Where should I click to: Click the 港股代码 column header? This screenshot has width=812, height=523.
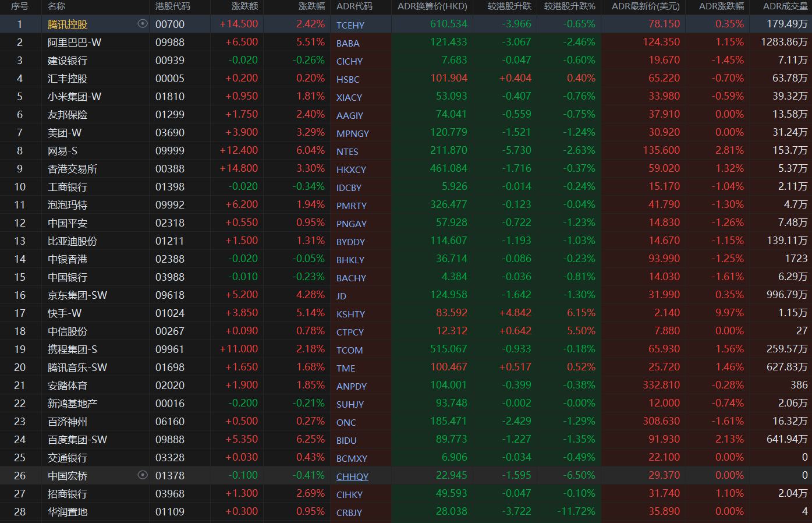(172, 6)
